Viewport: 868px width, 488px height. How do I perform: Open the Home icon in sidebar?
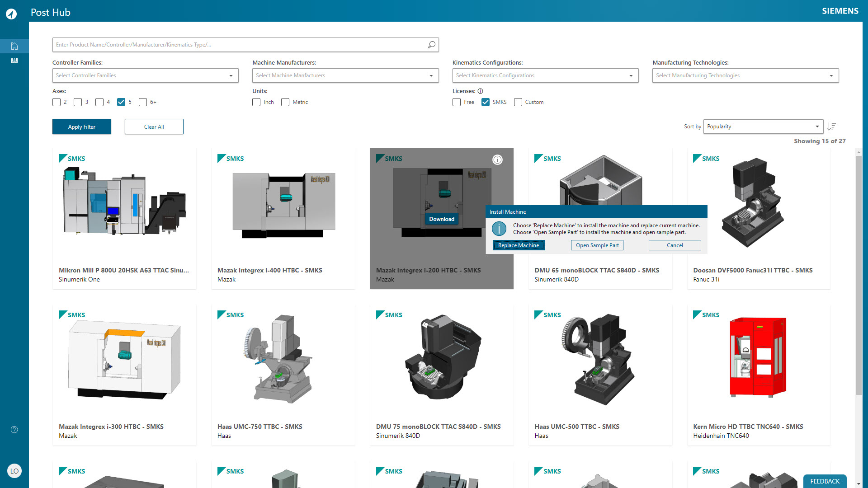click(x=14, y=46)
